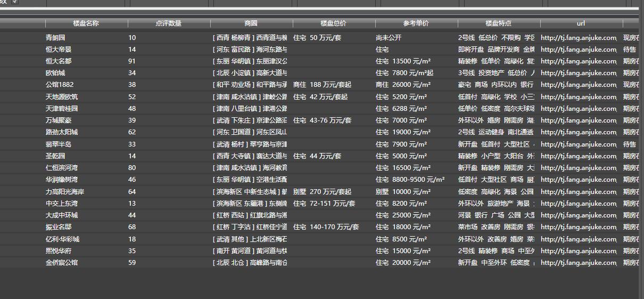The width and height of the screenshot is (644, 299).
Task: Click the 河景 银行 广场 features cell
Action: pyautogui.click(x=497, y=215)
